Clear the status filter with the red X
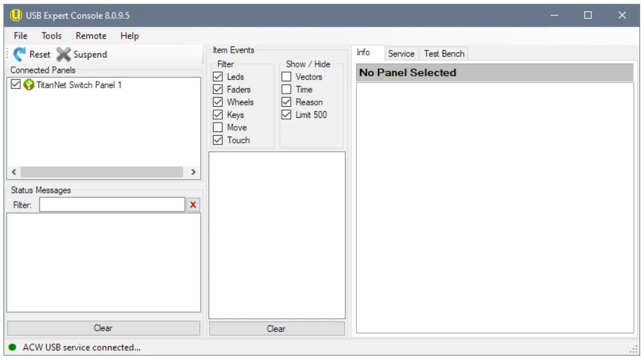The image size is (644, 360). (193, 205)
